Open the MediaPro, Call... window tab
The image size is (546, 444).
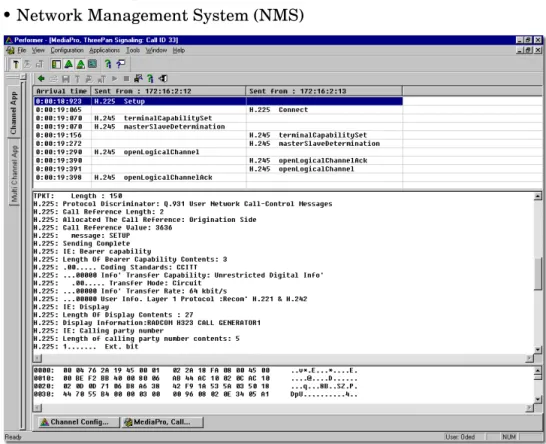point(162,422)
